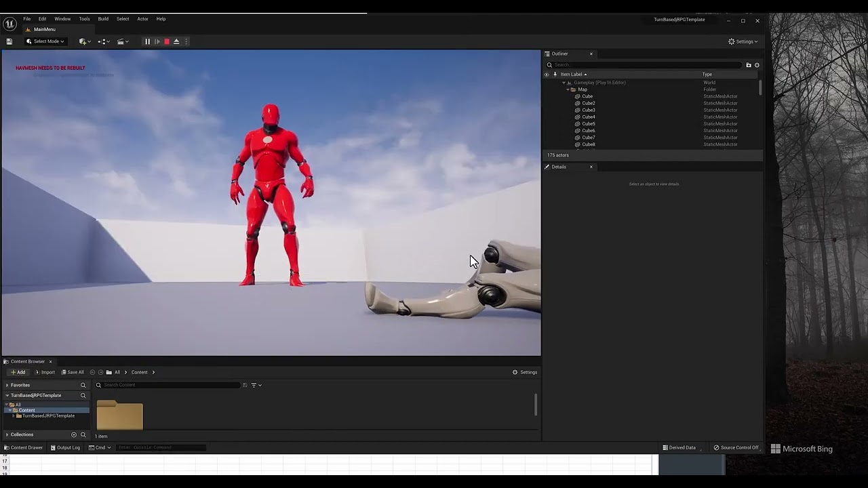The width and height of the screenshot is (868, 488).
Task: Toggle visibility column in the Outliner
Action: [x=547, y=74]
